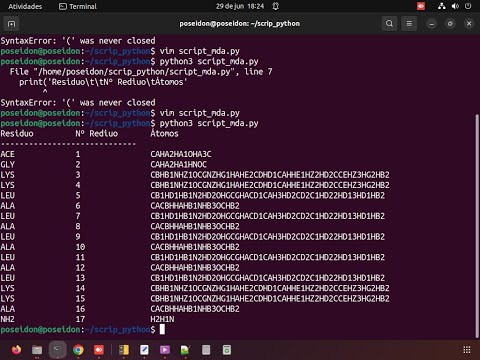Screen dimensions: 480x360
Task: Open the clock and calendar panel
Action: click(x=240, y=6)
